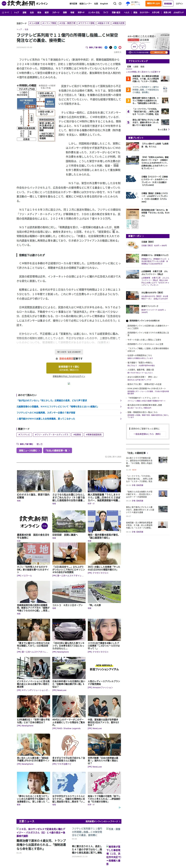Screen dimensions: 186x868
Task: Click 新規登録ですぐ読む gold button
Action: (69, 368)
